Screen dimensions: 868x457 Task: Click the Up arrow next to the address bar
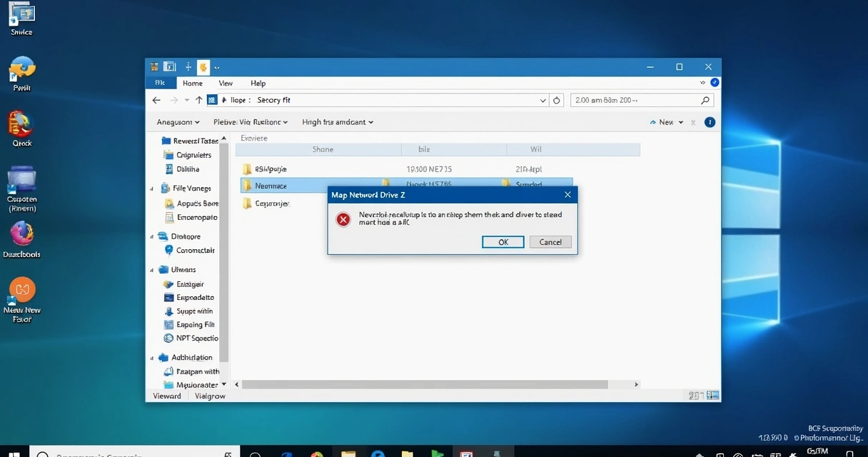point(199,101)
